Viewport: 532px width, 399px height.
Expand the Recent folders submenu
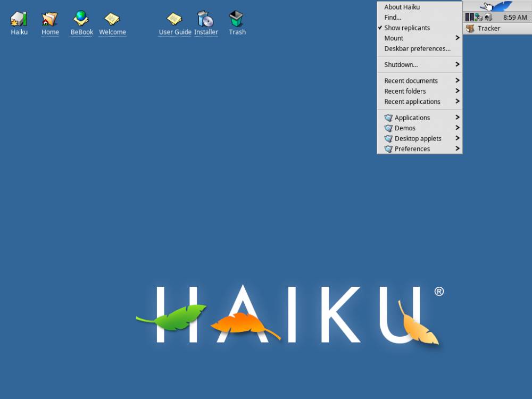click(420, 92)
